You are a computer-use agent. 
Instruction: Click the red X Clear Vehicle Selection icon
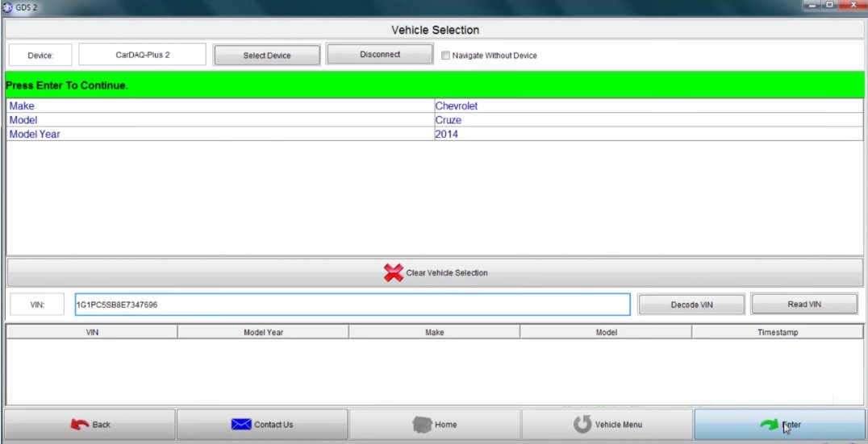pyautogui.click(x=393, y=272)
